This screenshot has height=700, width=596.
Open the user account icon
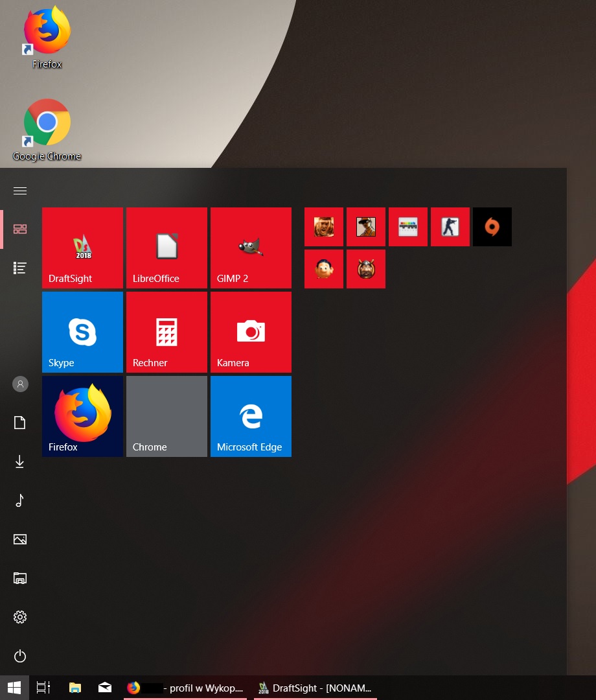pyautogui.click(x=20, y=384)
